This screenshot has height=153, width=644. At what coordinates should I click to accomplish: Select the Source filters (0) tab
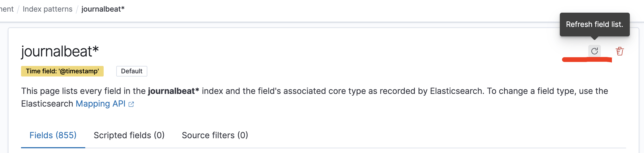coord(215,135)
